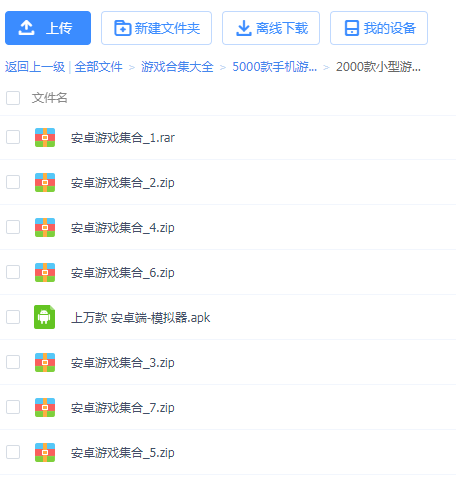The image size is (456, 477).
Task: Create folder with 新建文件夹 button
Action: [x=156, y=28]
